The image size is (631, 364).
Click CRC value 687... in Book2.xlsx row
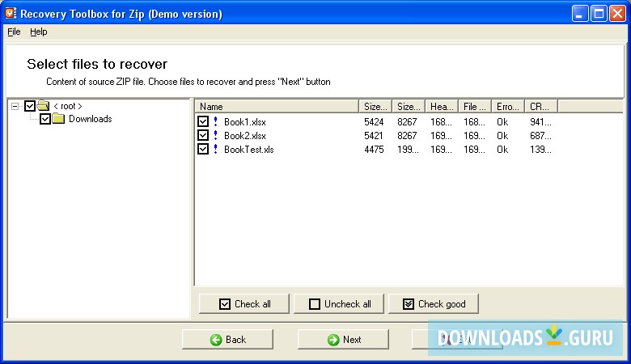click(x=540, y=136)
